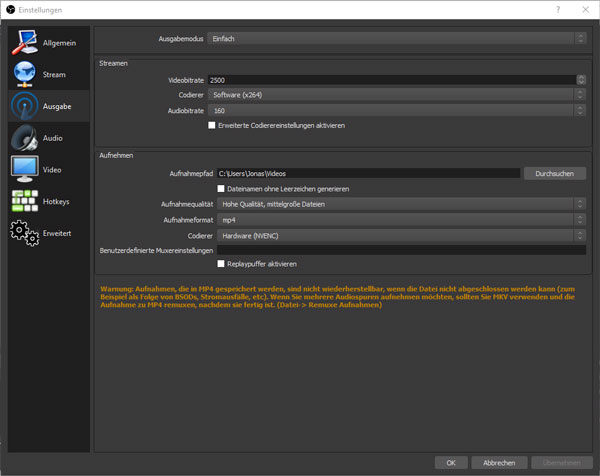
Task: Click the Videobitrate stepper arrows
Action: [x=581, y=80]
